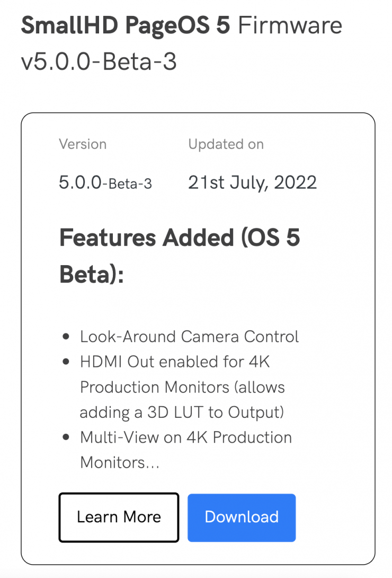Select the word "Firmware" in the title
This screenshot has width=392, height=578.
(x=290, y=26)
